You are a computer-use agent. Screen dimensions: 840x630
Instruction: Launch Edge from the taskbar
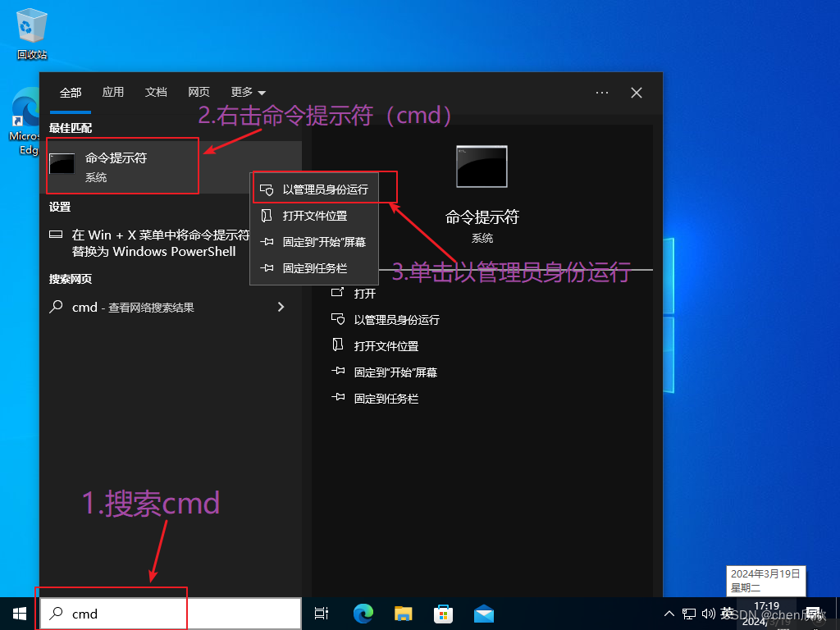(x=363, y=614)
